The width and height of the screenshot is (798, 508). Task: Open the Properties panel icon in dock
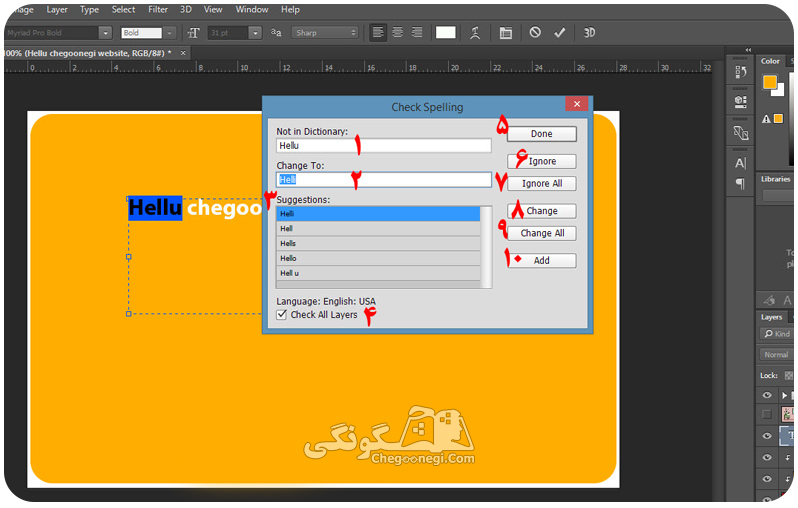740,102
